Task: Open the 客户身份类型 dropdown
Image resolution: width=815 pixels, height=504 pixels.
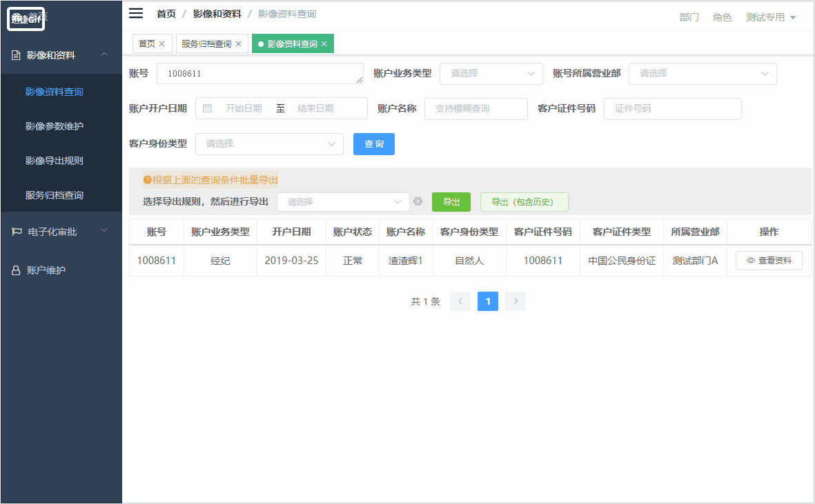Action: tap(269, 144)
